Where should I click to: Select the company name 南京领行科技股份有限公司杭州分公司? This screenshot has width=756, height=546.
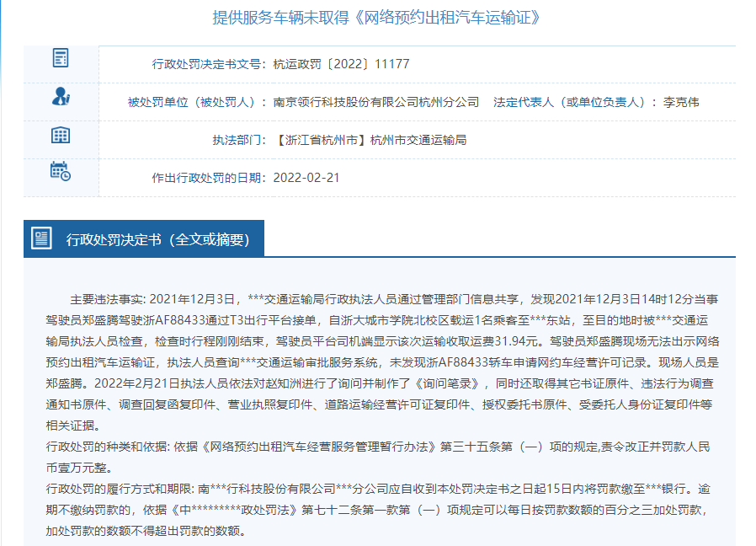pos(376,102)
